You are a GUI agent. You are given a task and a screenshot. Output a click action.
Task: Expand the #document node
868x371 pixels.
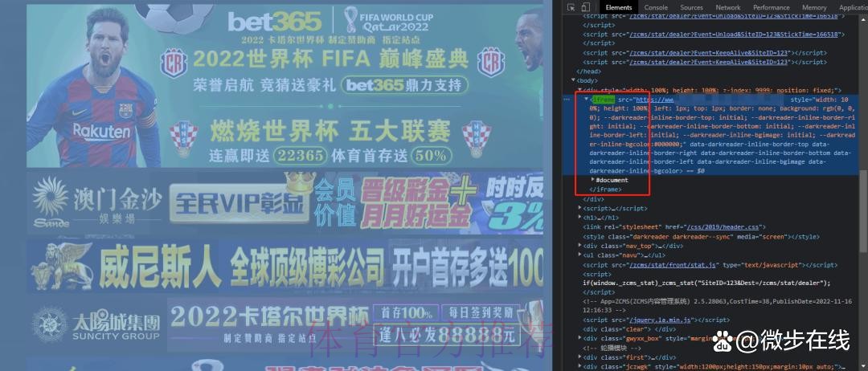pos(593,180)
